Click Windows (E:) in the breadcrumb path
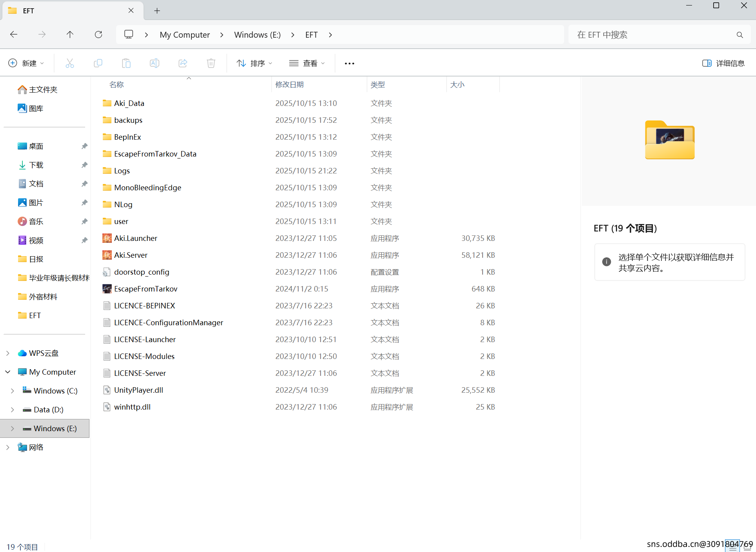The height and width of the screenshot is (552, 756). pos(257,35)
